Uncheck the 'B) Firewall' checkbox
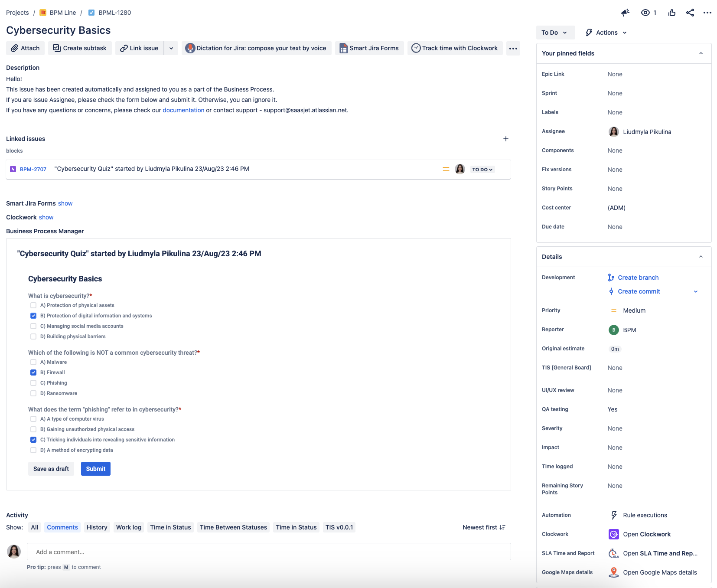The image size is (717, 588). click(33, 372)
